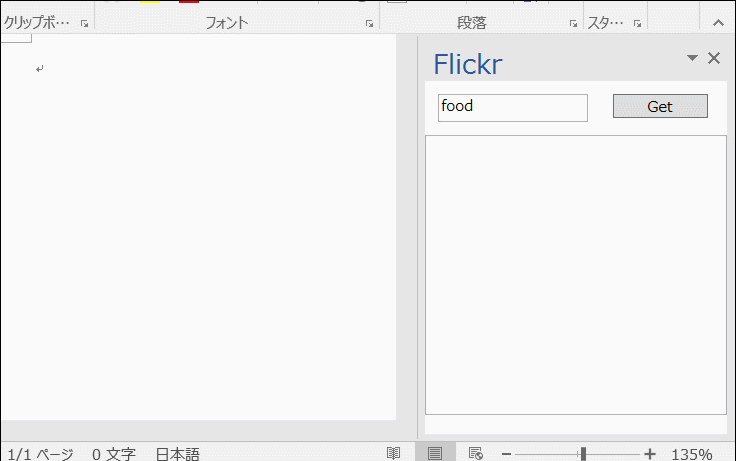This screenshot has height=461, width=736.
Task: Click the 日本語 language indicator
Action: coord(177,454)
